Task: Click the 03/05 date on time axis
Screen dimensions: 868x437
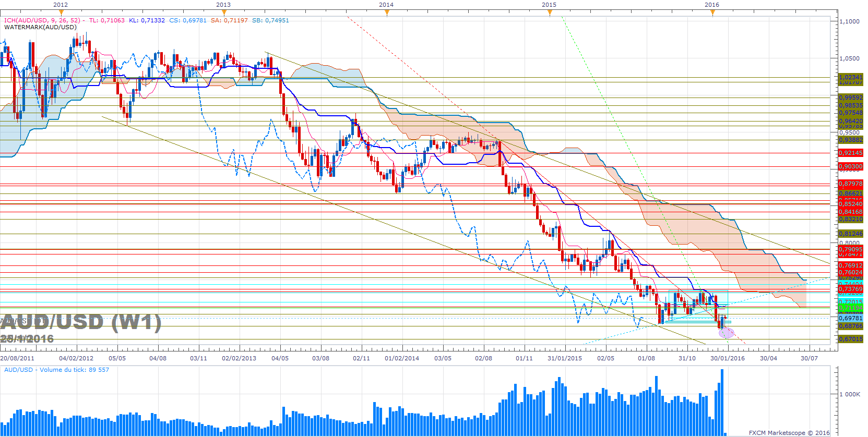Action: click(x=443, y=358)
